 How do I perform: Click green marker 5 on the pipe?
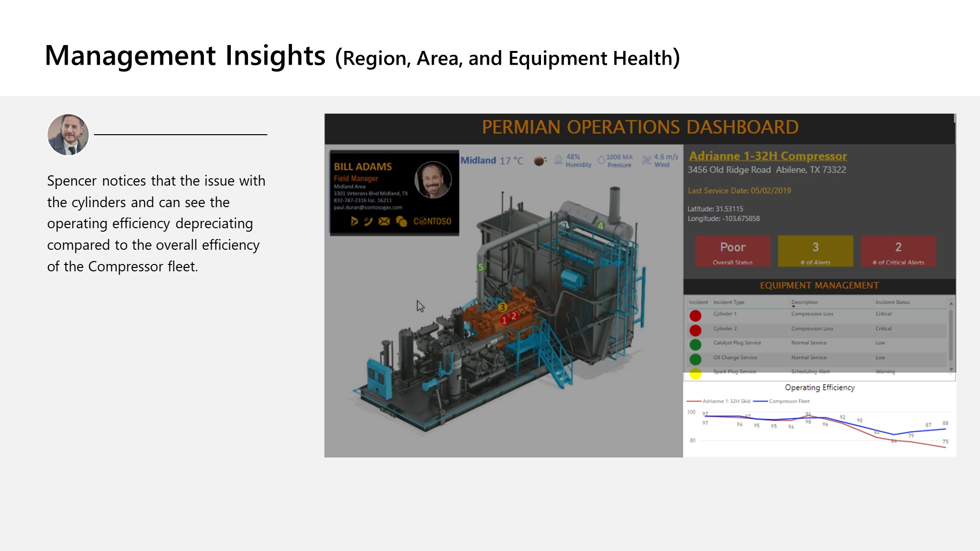click(x=481, y=267)
